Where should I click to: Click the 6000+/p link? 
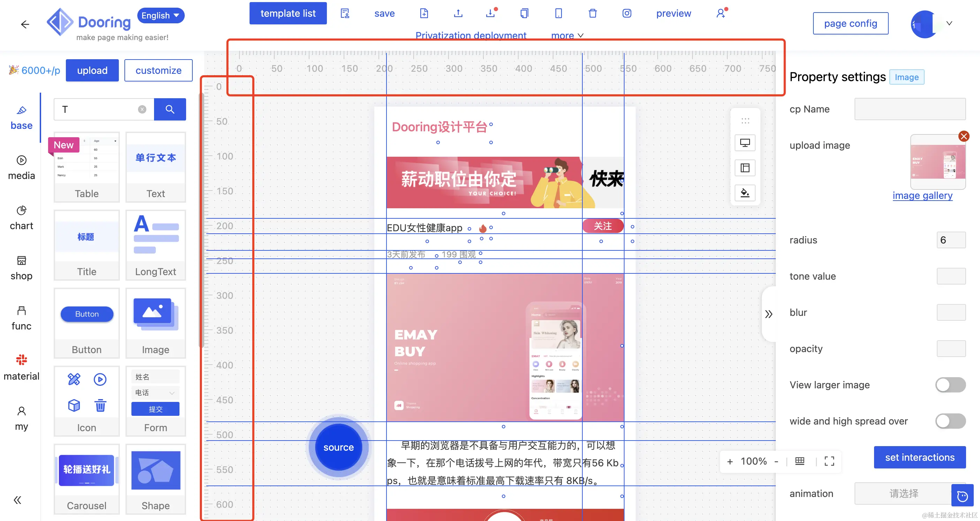[x=35, y=70]
